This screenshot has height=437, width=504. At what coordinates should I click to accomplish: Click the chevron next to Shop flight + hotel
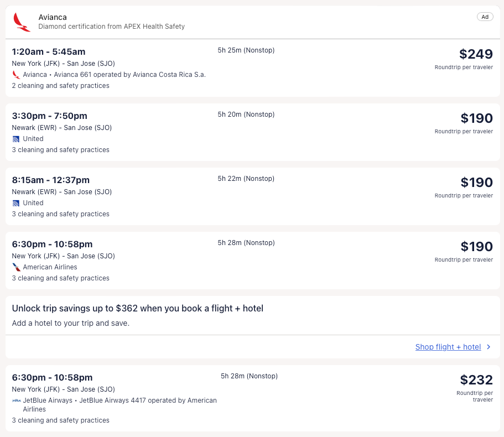pyautogui.click(x=488, y=347)
